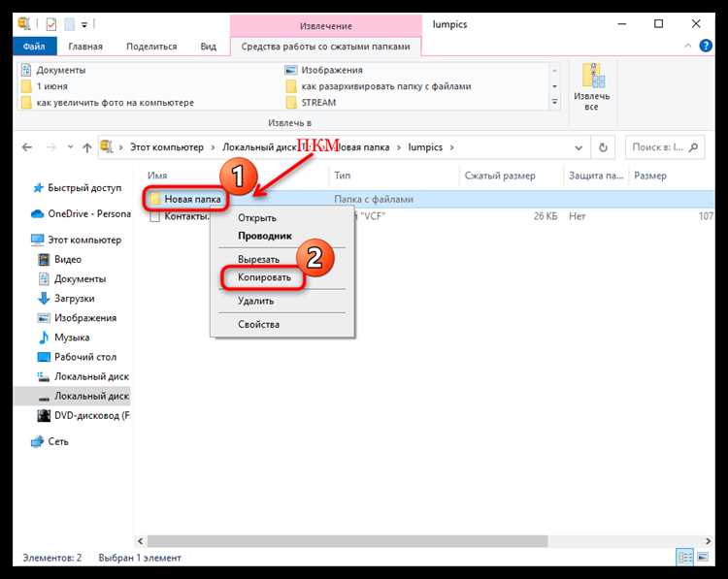Image resolution: width=728 pixels, height=579 pixels.
Task: Choose Удалить in the context menu
Action: 256,301
